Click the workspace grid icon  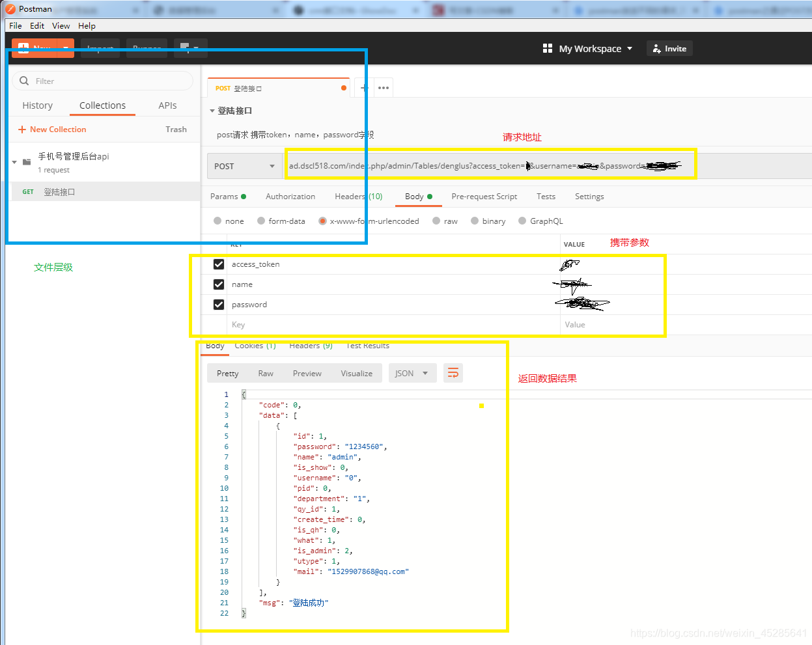coord(548,48)
